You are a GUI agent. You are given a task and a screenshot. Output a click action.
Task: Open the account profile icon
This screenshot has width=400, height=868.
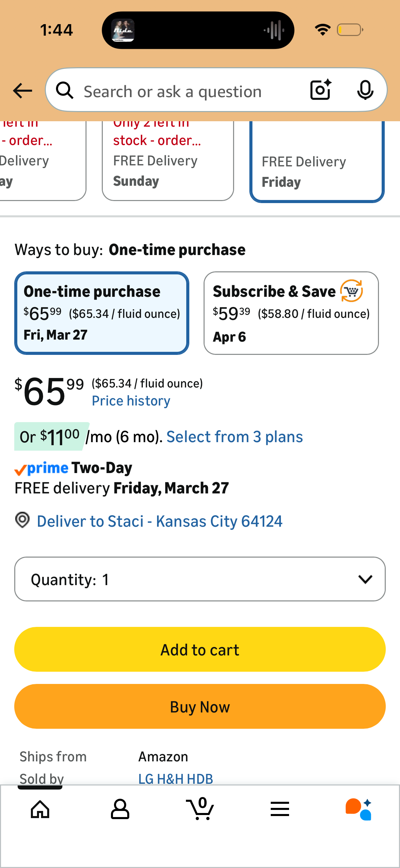120,809
